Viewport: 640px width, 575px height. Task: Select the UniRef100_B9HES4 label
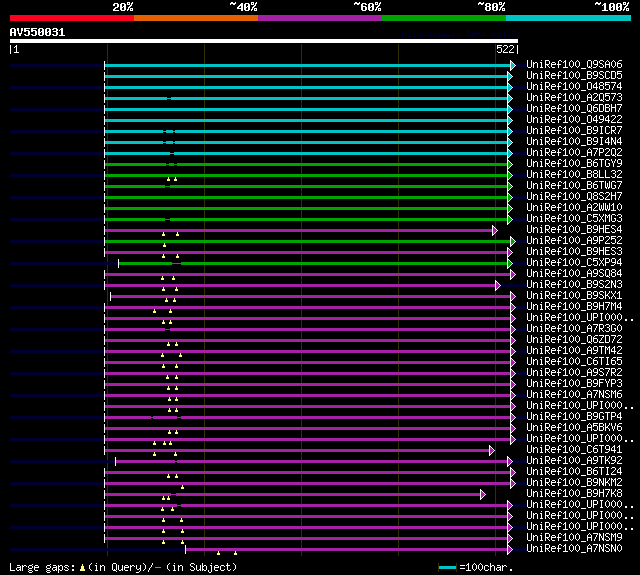click(574, 230)
